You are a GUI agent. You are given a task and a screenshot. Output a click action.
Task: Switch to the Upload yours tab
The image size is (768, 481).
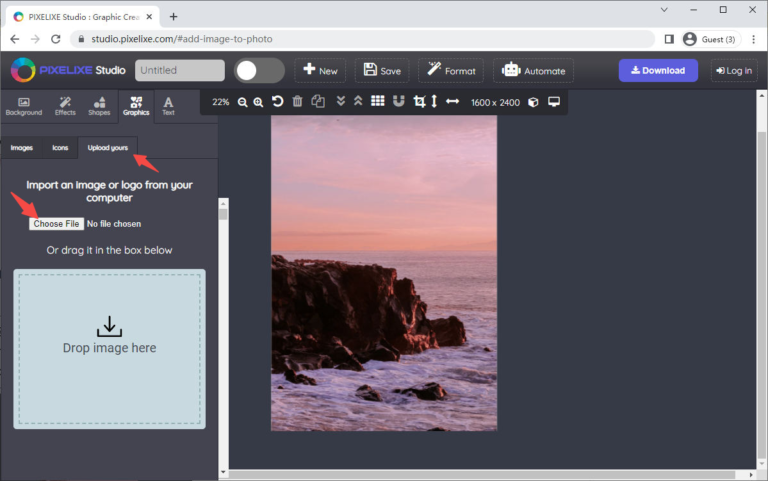(107, 148)
